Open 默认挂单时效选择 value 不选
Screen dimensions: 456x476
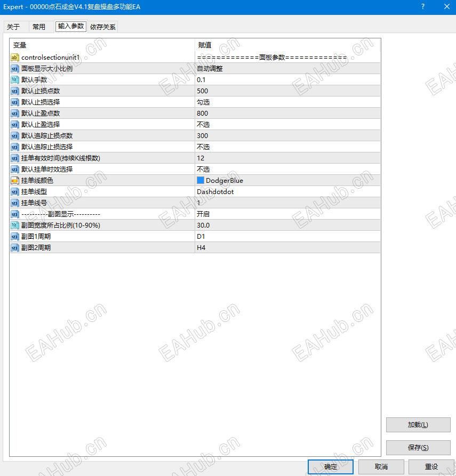coord(287,170)
